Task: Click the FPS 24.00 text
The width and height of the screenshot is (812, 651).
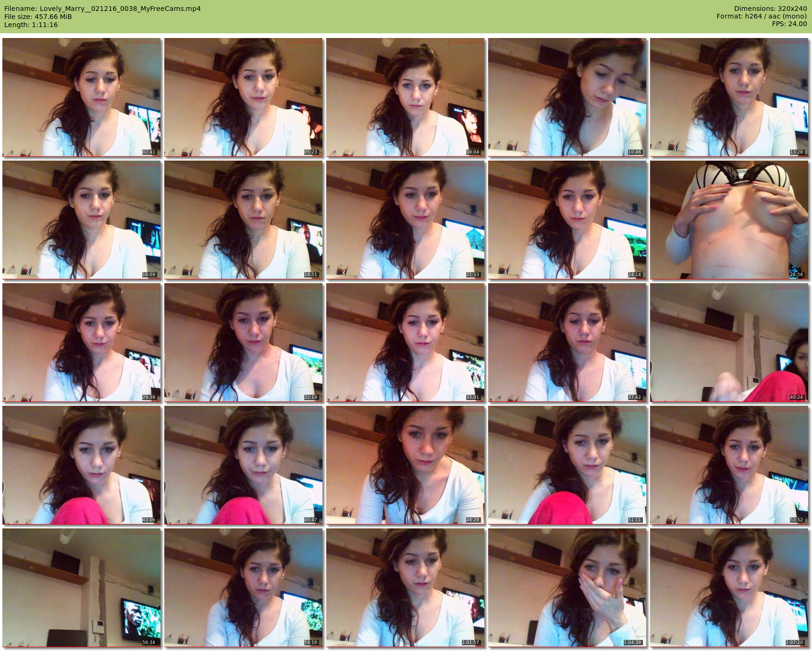Action: click(x=789, y=24)
